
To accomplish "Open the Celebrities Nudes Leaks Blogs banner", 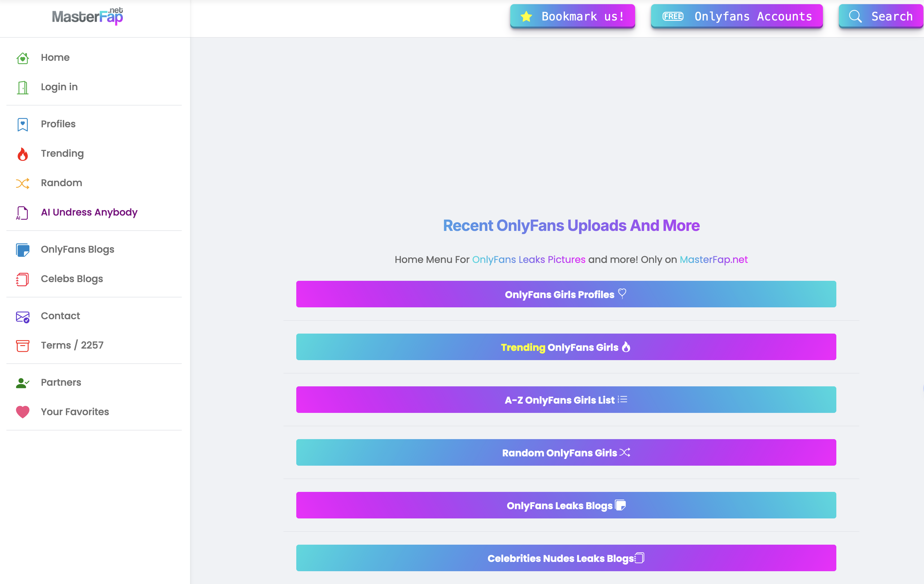I will (566, 558).
